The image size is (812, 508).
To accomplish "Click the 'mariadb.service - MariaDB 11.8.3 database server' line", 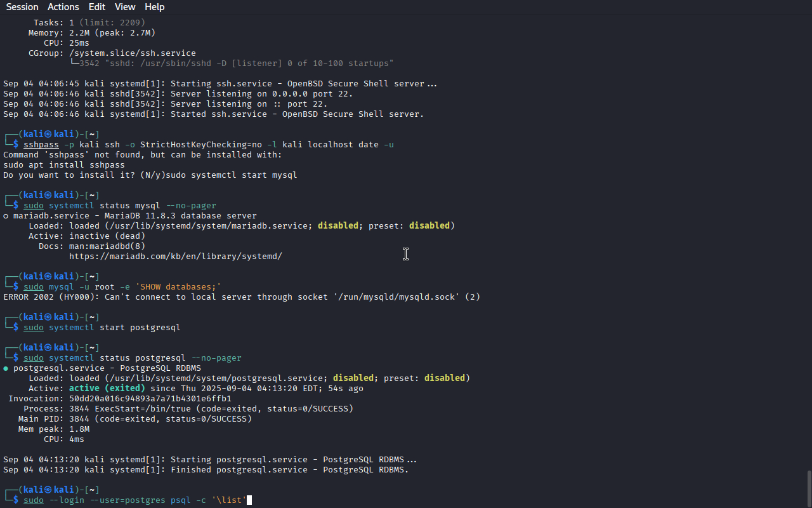I will [x=130, y=216].
